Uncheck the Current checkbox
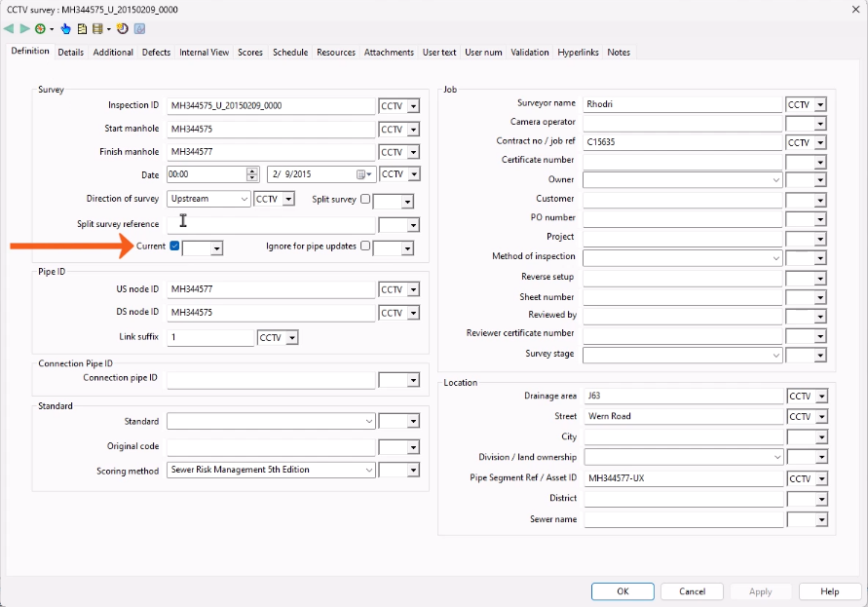 (x=174, y=247)
